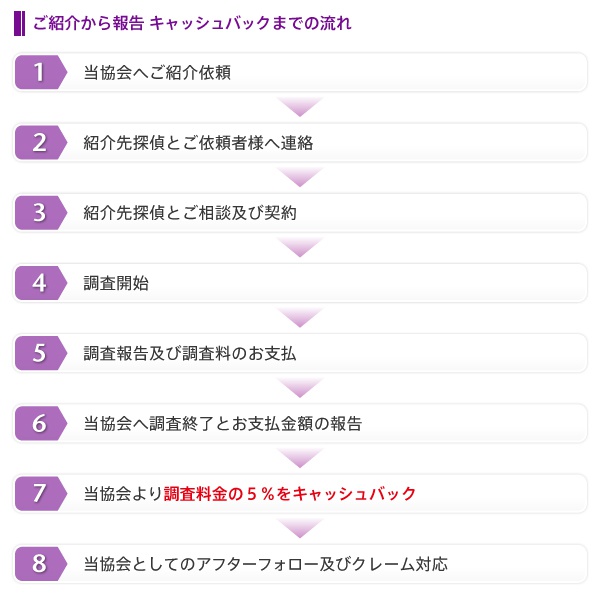Image resolution: width=600 pixels, height=600 pixels.
Task: Click 調査報告及び調査料のお支払 step text
Action: 190,354
